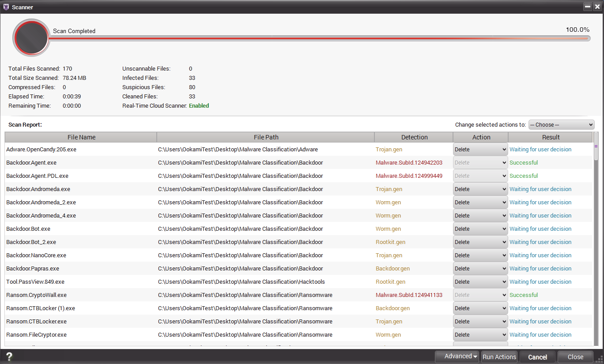Minimize the Scanner window
Screen dimensions: 604x364
click(x=588, y=7)
